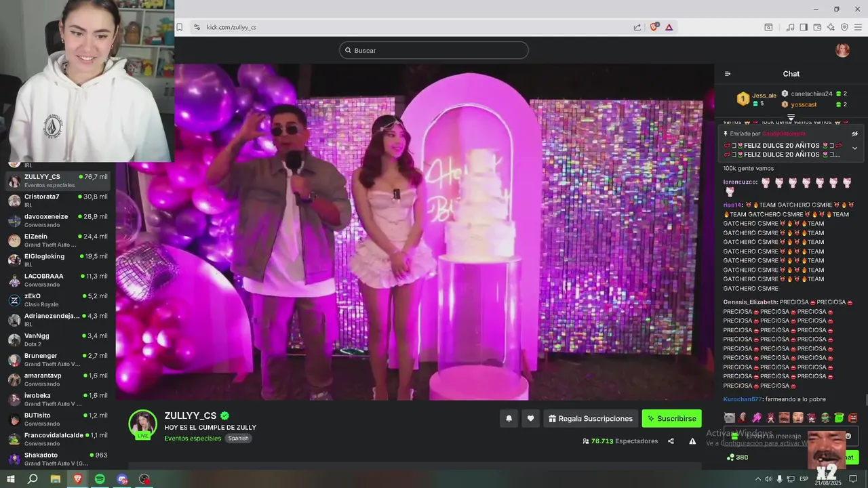Open Francovidalalcalde channel in sidebar
The height and width of the screenshot is (488, 868).
58,439
